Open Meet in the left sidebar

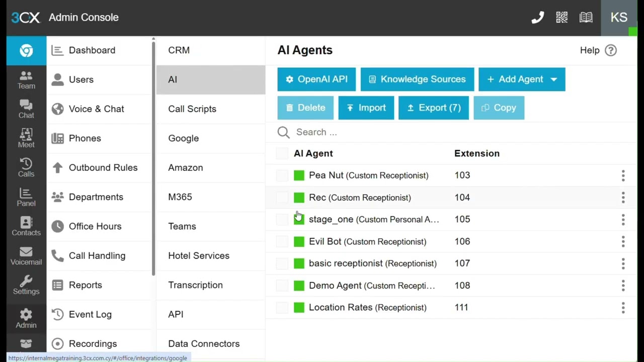(x=26, y=138)
